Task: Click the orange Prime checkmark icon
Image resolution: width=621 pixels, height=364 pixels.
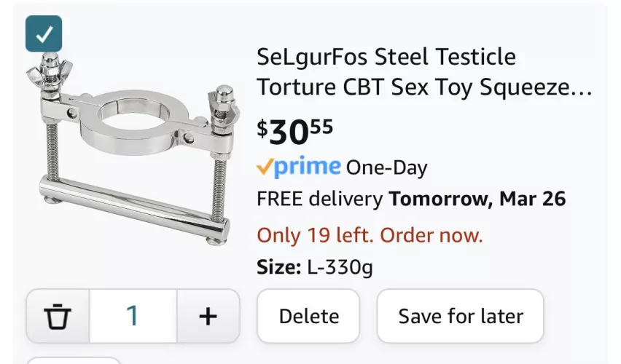Action: pos(265,167)
